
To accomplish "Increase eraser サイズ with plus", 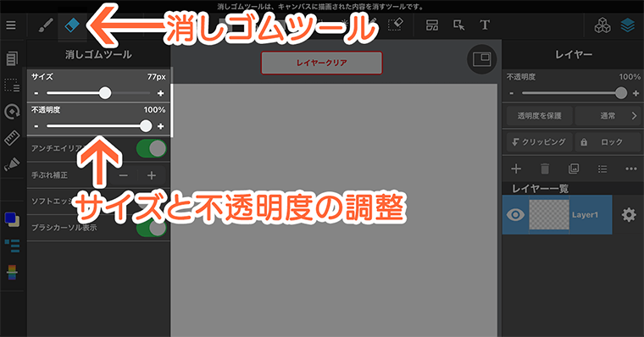I will (x=161, y=93).
